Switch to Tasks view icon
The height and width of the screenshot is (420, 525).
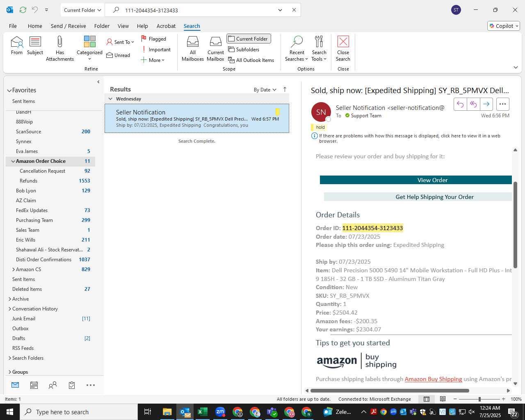[72, 385]
